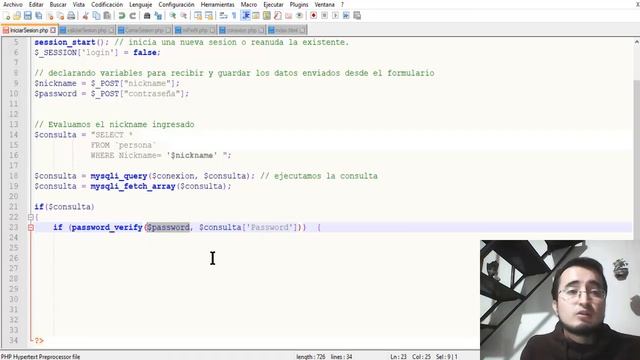640x360 pixels.
Task: Zoom in using the magnifier plus icon
Action: coord(173,16)
